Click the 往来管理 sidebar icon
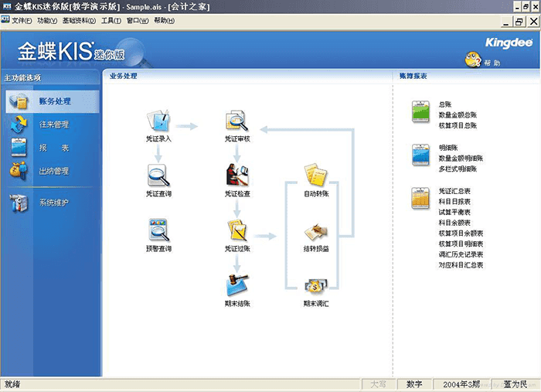Image resolution: width=541 pixels, height=392 pixels. point(19,124)
